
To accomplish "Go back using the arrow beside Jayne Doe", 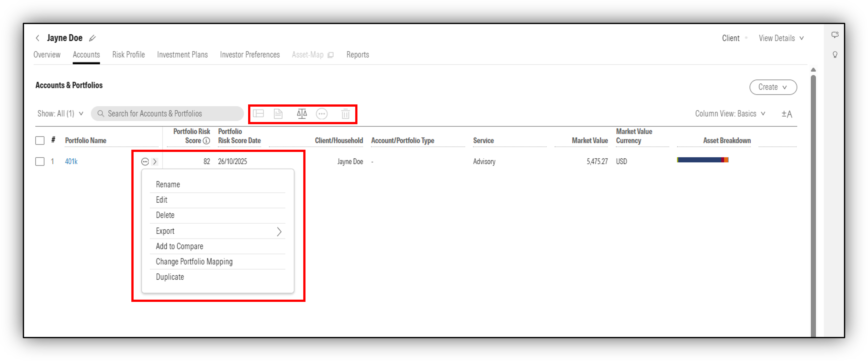I will tap(37, 38).
